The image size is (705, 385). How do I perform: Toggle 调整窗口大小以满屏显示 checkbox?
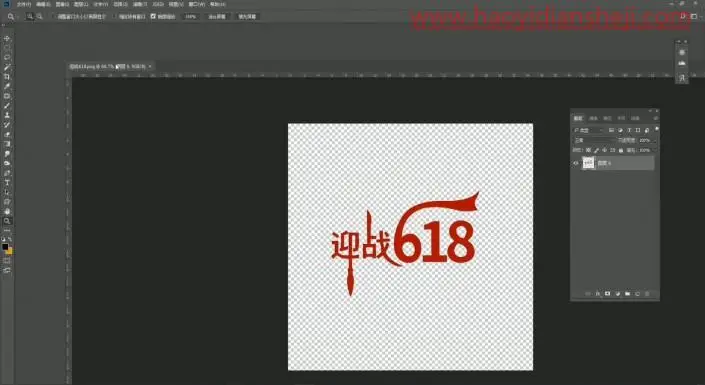pos(54,16)
